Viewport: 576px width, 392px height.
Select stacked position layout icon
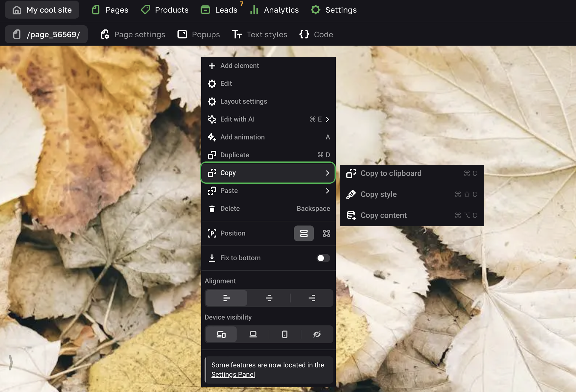[x=304, y=233]
